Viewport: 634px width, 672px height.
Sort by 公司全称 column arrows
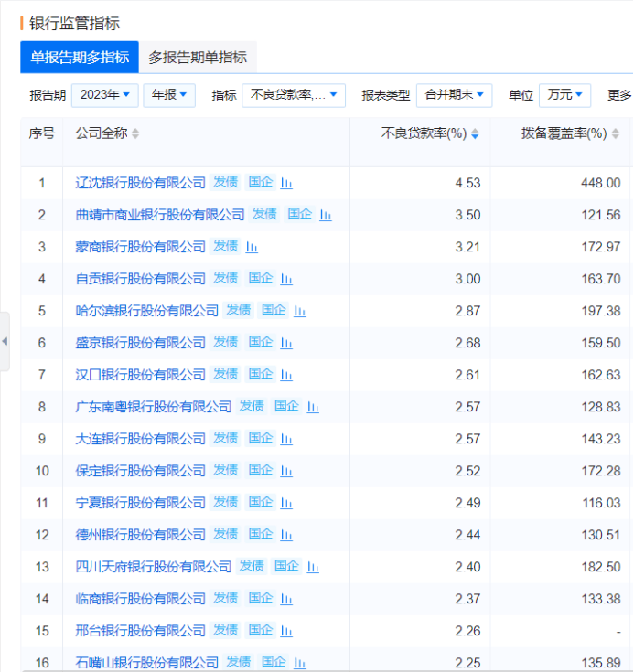[x=135, y=133]
